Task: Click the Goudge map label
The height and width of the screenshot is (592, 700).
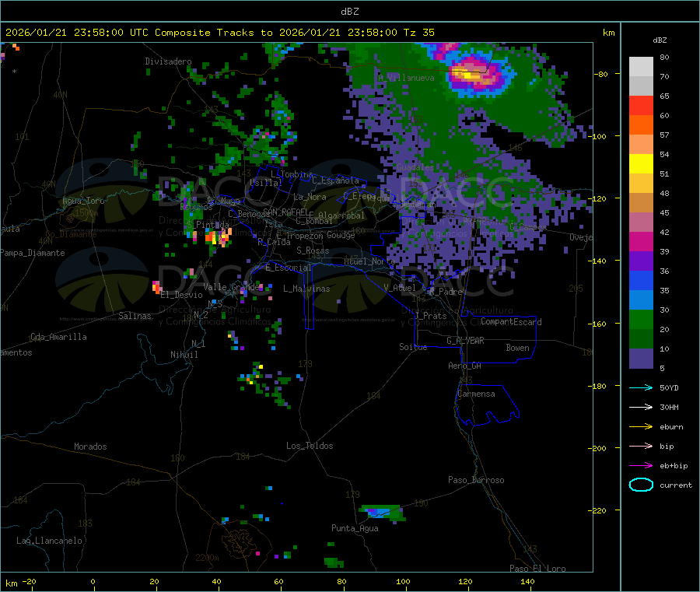Action: tap(341, 235)
